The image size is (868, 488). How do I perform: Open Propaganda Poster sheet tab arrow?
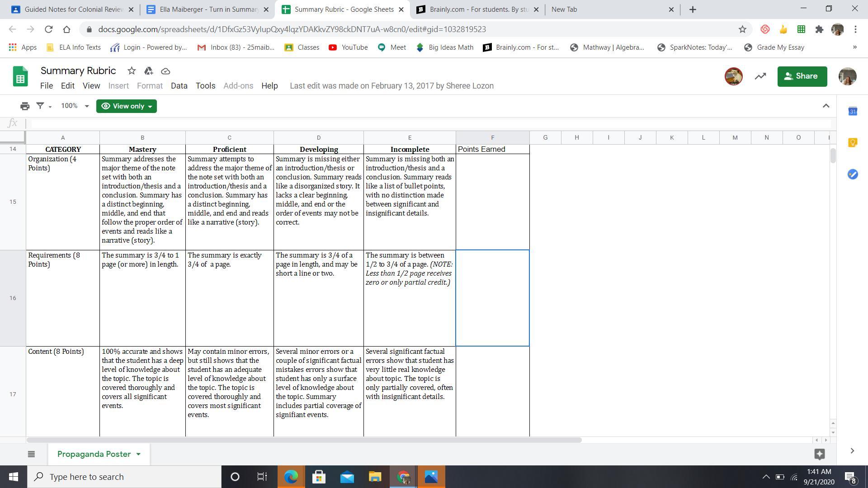pos(138,454)
